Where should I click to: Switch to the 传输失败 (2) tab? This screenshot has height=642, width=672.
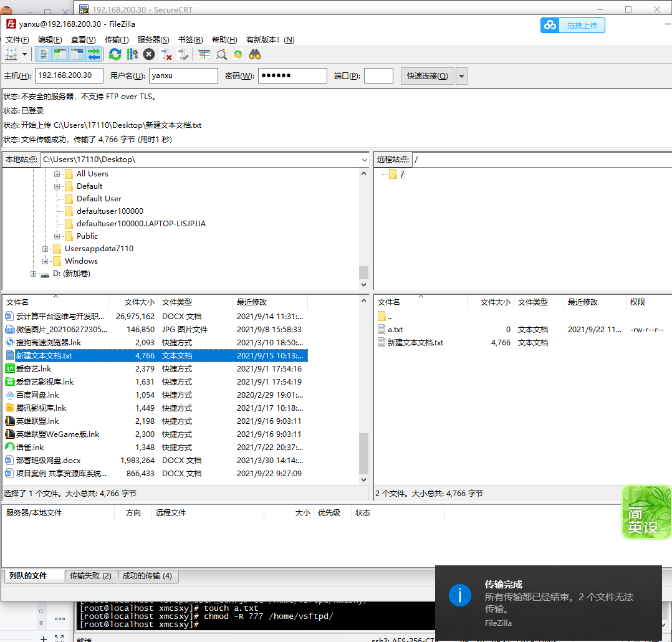pos(90,575)
